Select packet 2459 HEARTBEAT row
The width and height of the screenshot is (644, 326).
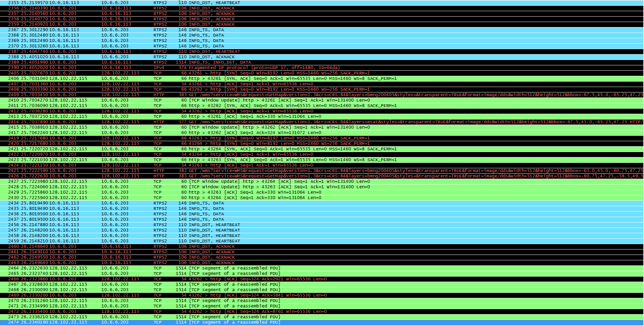[x=322, y=241]
